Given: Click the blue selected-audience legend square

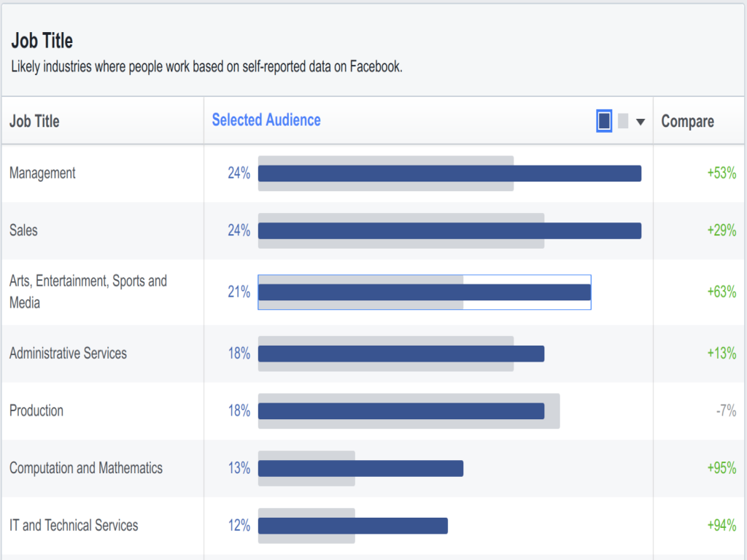Looking at the screenshot, I should click(604, 120).
